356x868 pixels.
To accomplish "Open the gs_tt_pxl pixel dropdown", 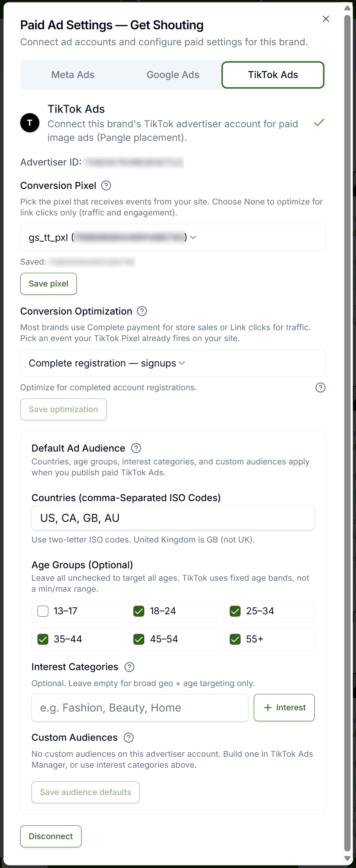I will click(173, 237).
